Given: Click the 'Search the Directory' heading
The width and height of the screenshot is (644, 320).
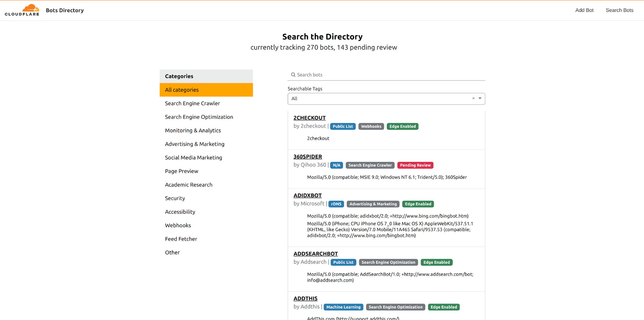Looking at the screenshot, I should tap(322, 37).
